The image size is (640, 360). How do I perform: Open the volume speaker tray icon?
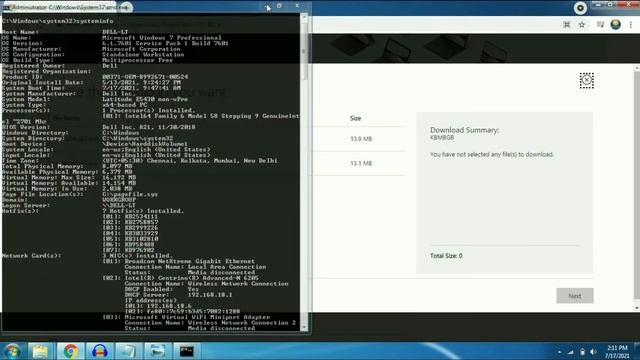593,352
